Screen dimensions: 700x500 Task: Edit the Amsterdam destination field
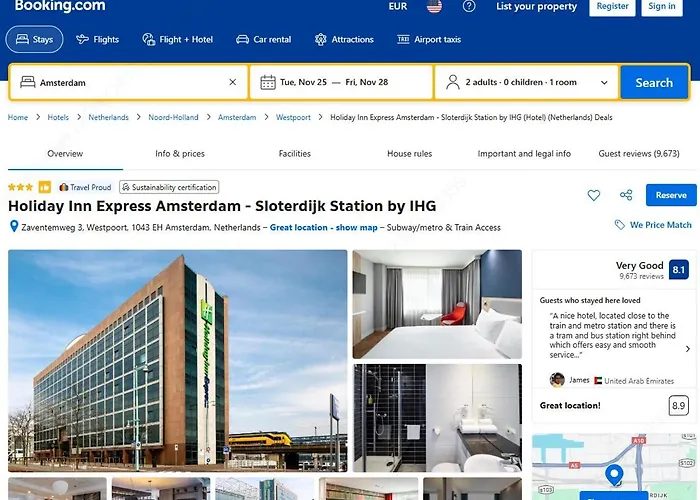point(129,82)
